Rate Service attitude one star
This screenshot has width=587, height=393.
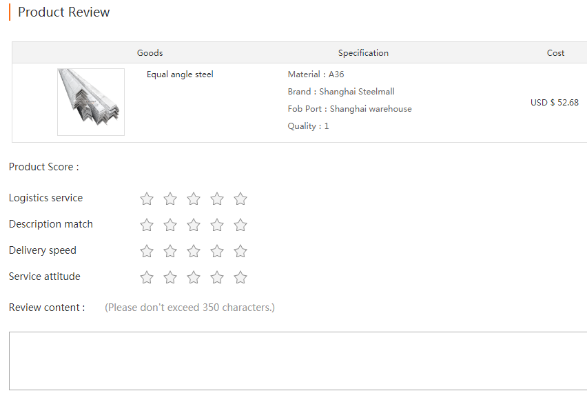[x=147, y=277]
